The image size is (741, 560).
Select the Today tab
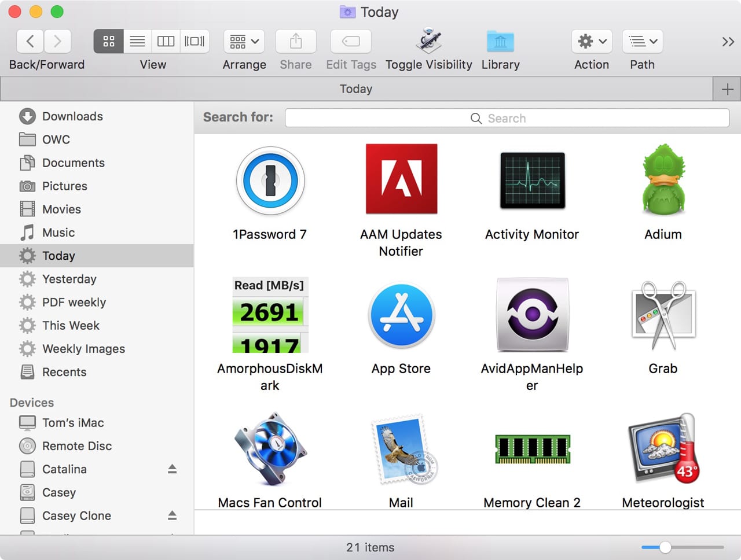[356, 89]
